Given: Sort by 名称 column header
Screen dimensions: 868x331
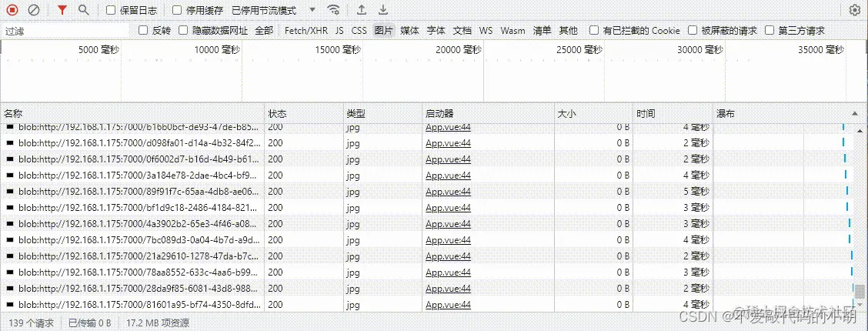Looking at the screenshot, I should [x=132, y=113].
